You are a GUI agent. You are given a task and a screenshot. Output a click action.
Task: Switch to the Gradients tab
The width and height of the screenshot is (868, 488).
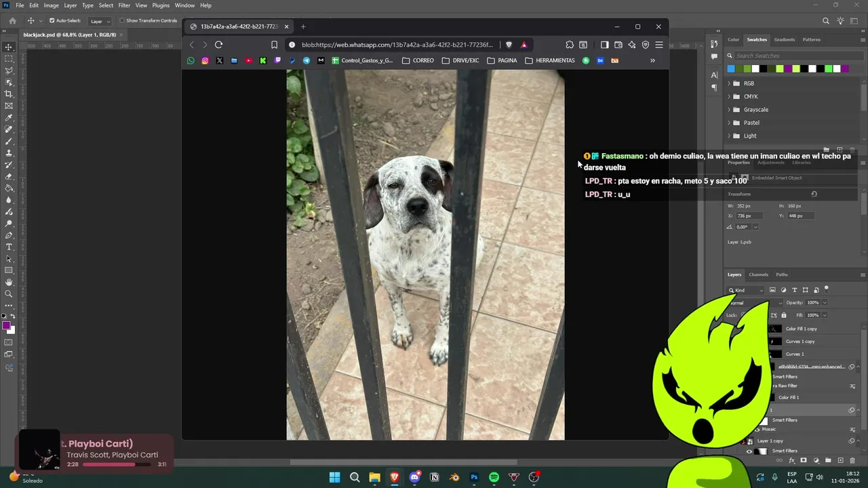click(785, 39)
